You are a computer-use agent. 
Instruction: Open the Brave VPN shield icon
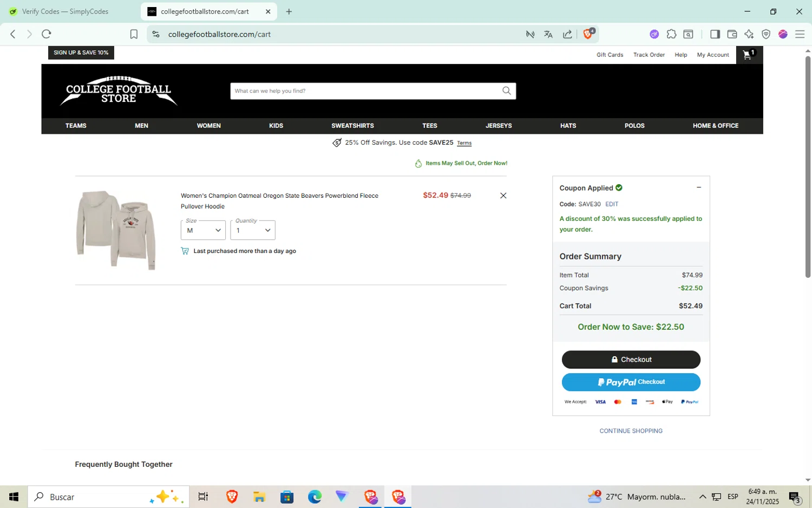766,34
